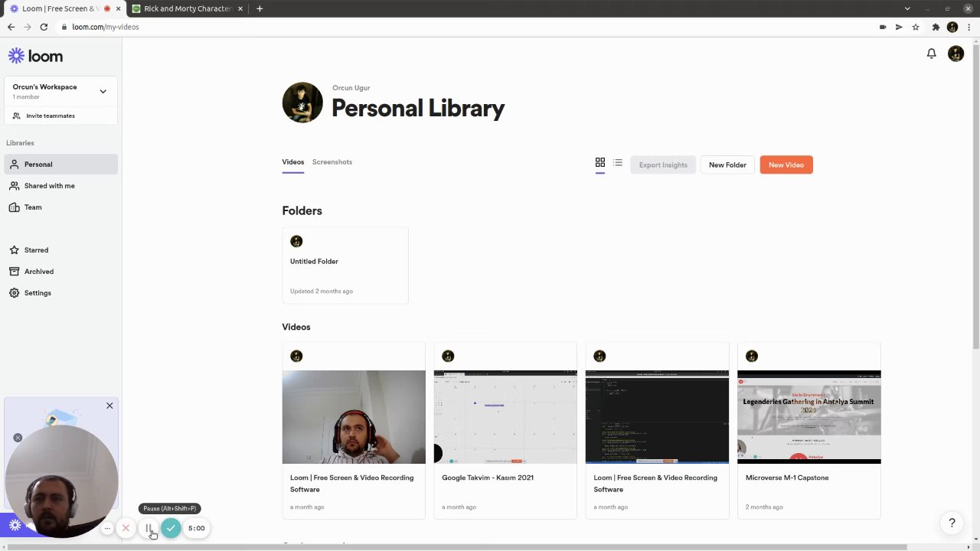Screen dimensions: 980x551
Task: Switch to list view layout
Action: click(x=618, y=162)
